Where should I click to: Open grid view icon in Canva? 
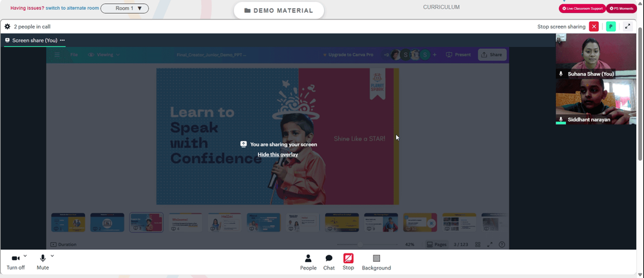478,244
